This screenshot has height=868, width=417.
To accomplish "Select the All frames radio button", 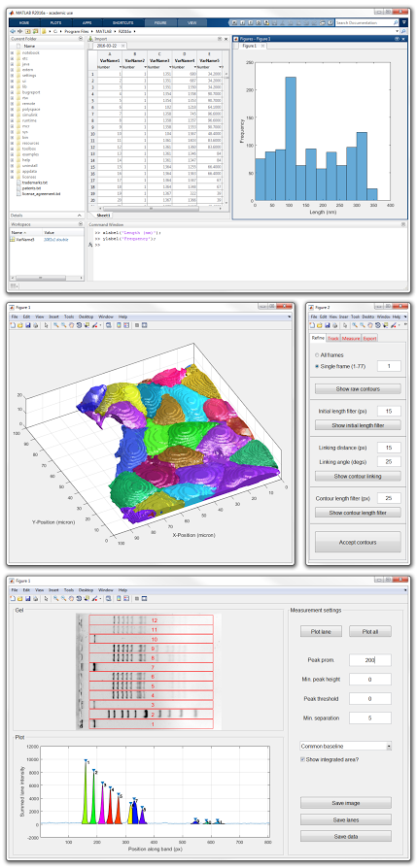I will point(318,354).
